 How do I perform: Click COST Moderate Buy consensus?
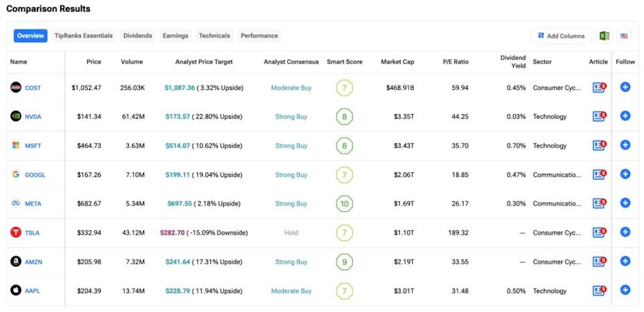(x=291, y=88)
